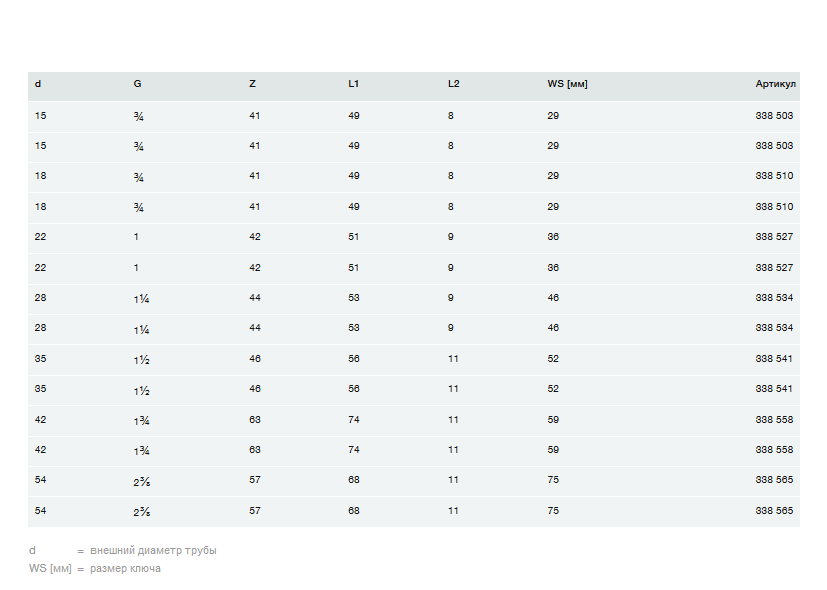This screenshot has width=827, height=590.
Task: Click the first 1¼ cell in the G column
Action: click(141, 298)
